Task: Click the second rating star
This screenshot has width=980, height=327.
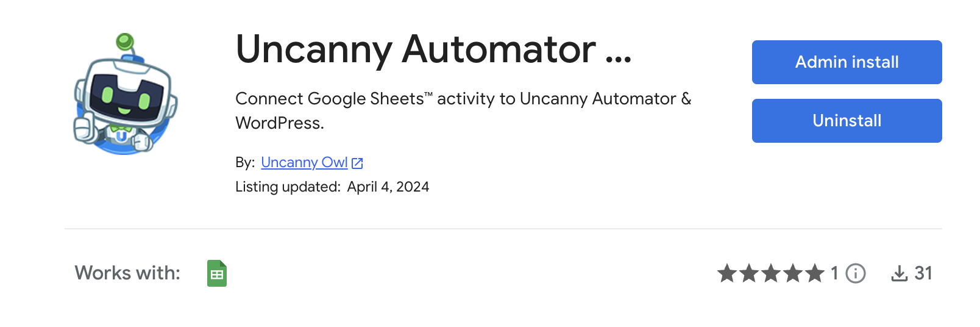Action: [748, 273]
